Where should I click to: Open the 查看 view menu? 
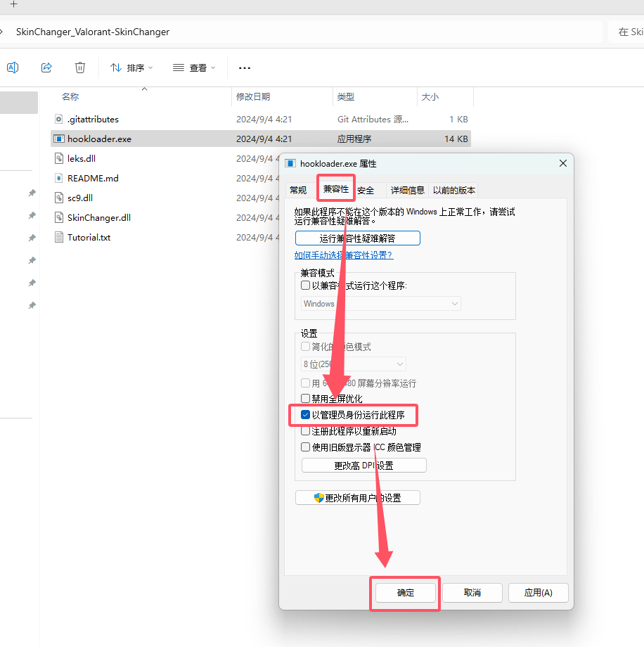pos(194,68)
